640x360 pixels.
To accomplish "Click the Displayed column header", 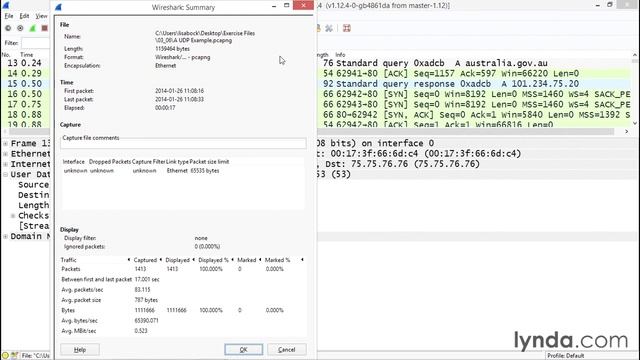I will coord(179,260).
